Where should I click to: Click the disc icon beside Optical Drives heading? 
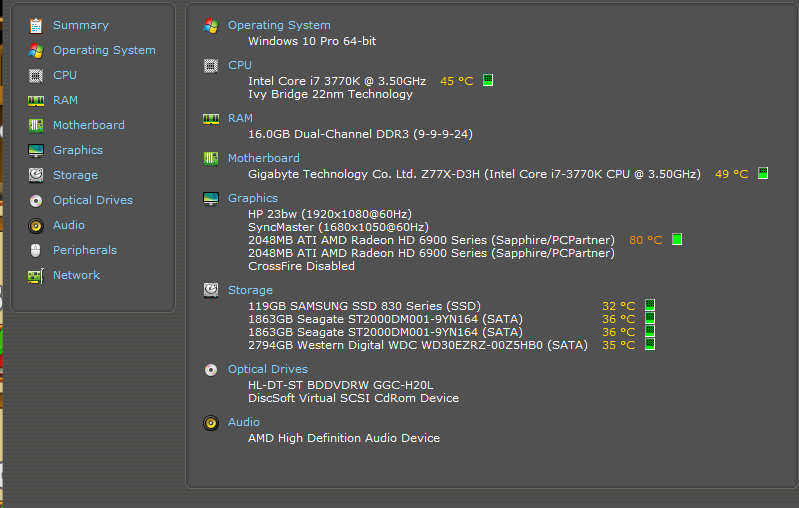pyautogui.click(x=211, y=369)
